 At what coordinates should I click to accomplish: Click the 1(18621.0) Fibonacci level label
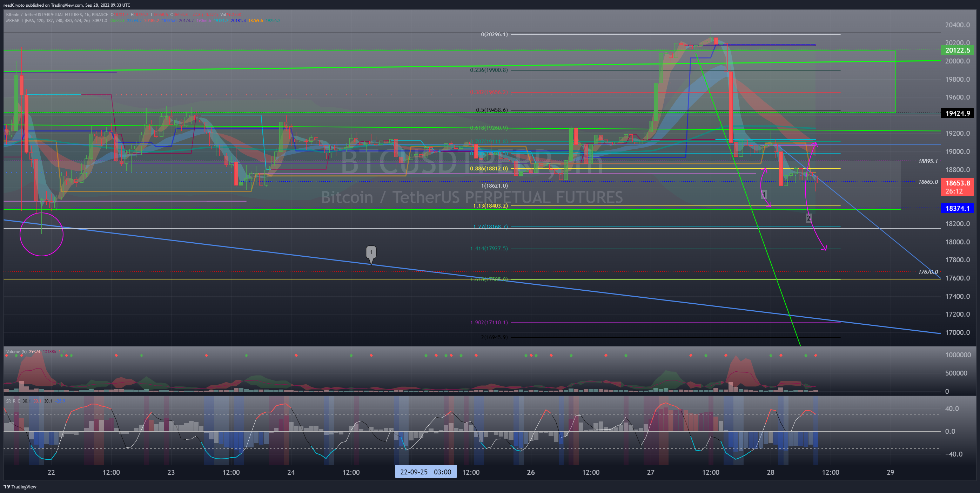coord(494,185)
